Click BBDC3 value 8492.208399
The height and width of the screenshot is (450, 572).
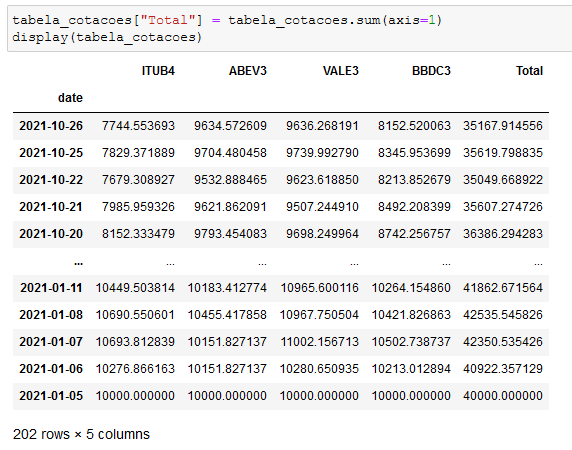pos(414,207)
